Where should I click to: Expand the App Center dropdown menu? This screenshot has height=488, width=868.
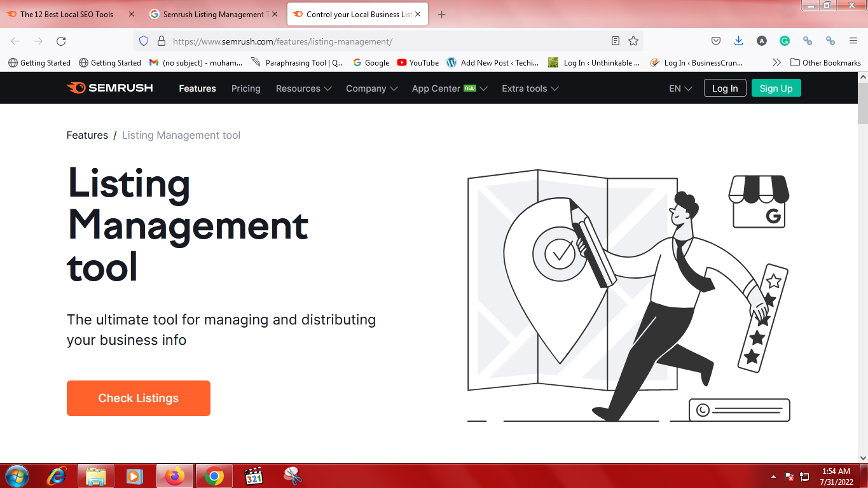(450, 88)
